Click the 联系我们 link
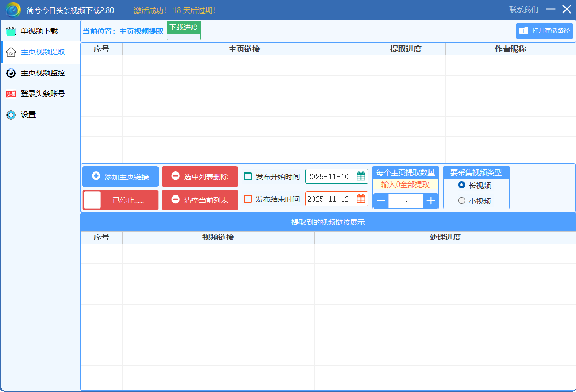576x392 pixels. (523, 10)
